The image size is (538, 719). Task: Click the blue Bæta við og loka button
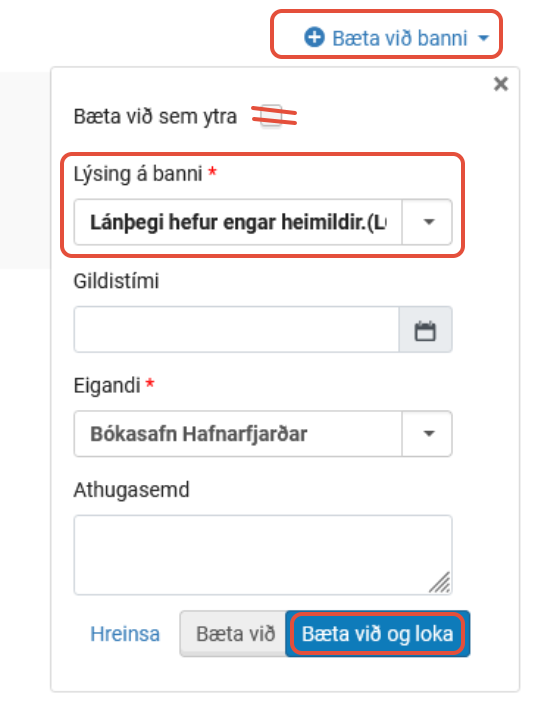377,634
